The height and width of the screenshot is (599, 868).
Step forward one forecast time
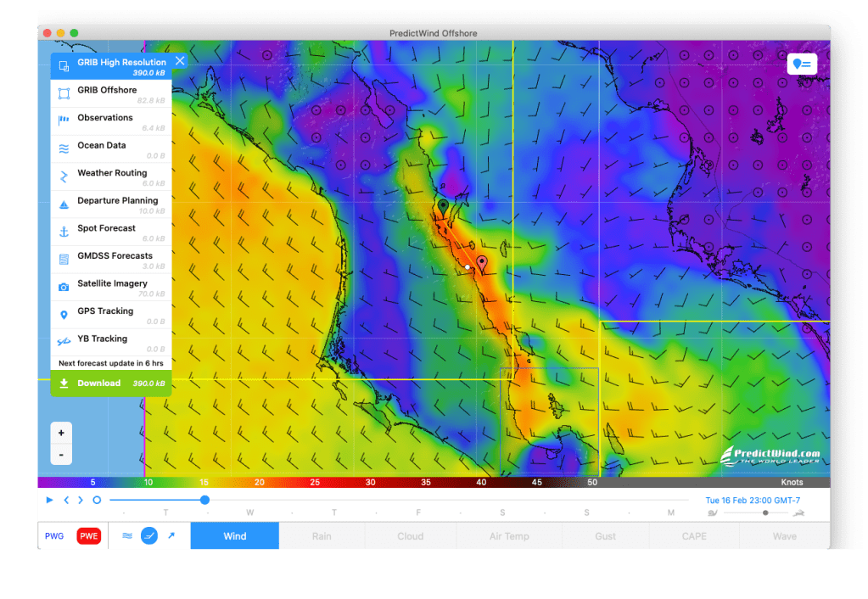[x=81, y=500]
